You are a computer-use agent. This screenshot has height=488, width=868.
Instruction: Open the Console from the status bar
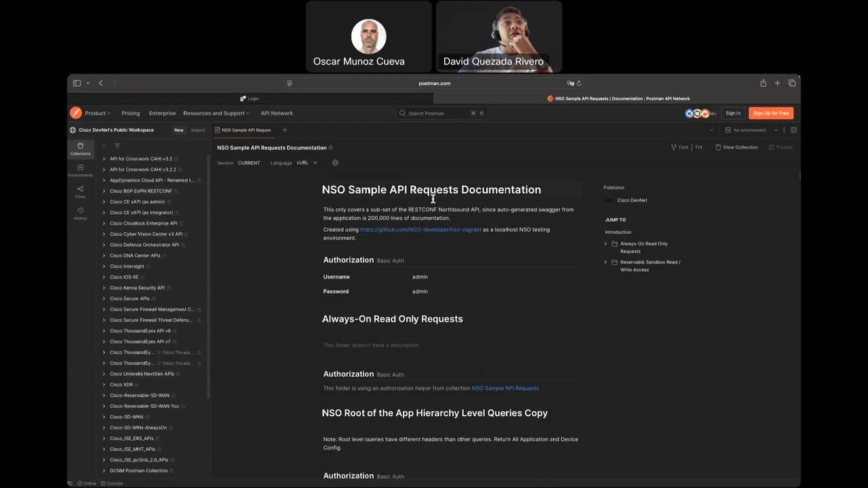(112, 483)
